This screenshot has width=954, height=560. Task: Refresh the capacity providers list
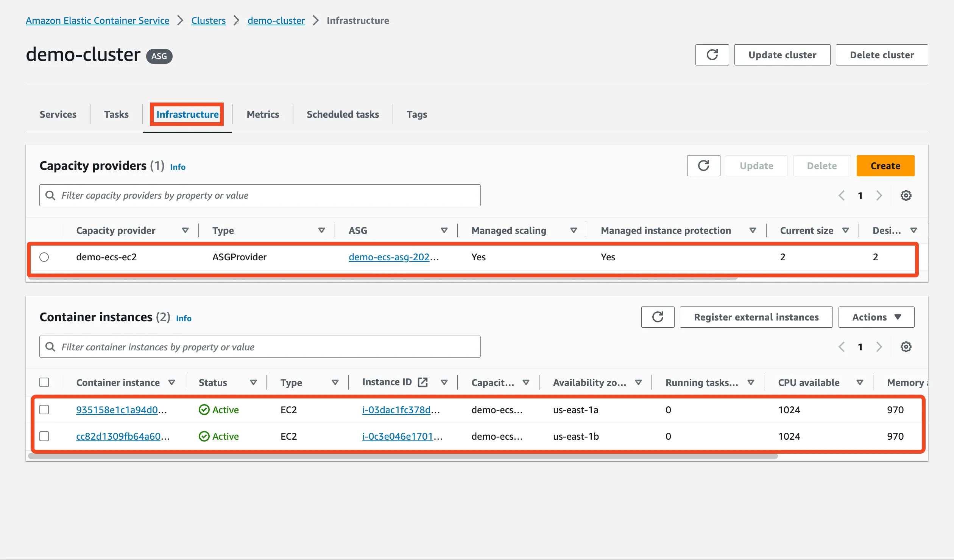pyautogui.click(x=703, y=166)
